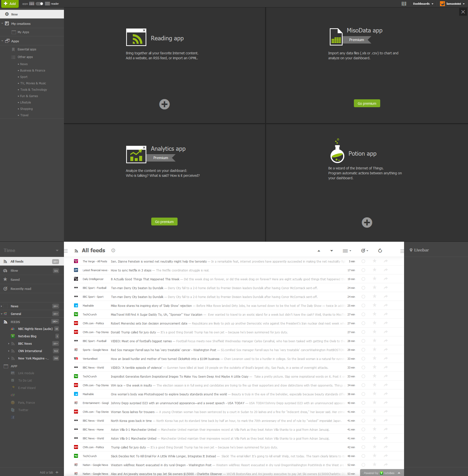Toggle the apps/reader view switch

click(39, 4)
